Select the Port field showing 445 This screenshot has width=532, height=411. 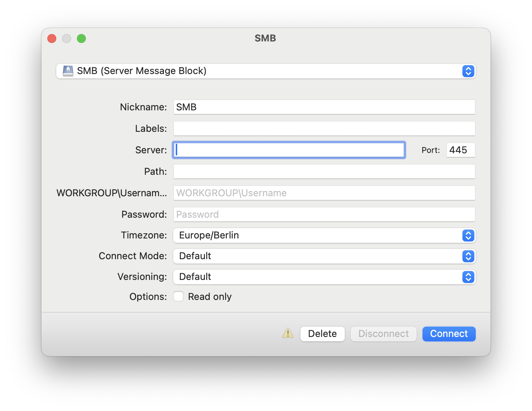pyautogui.click(x=461, y=150)
